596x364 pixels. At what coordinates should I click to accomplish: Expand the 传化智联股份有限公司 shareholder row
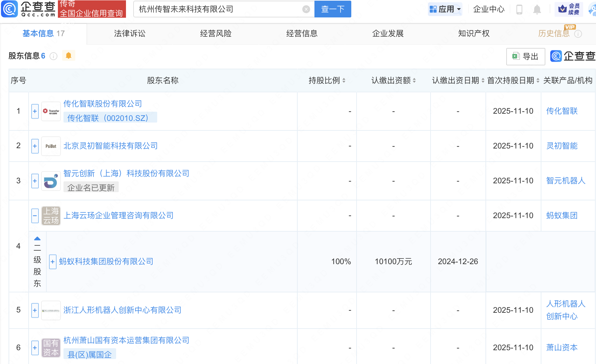tap(35, 111)
